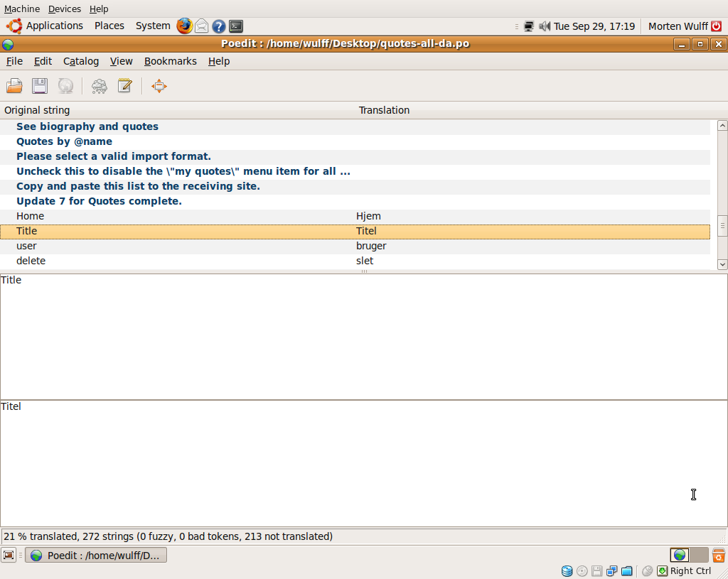728x579 pixels.
Task: Open the Poedit Edit menu
Action: (x=43, y=61)
